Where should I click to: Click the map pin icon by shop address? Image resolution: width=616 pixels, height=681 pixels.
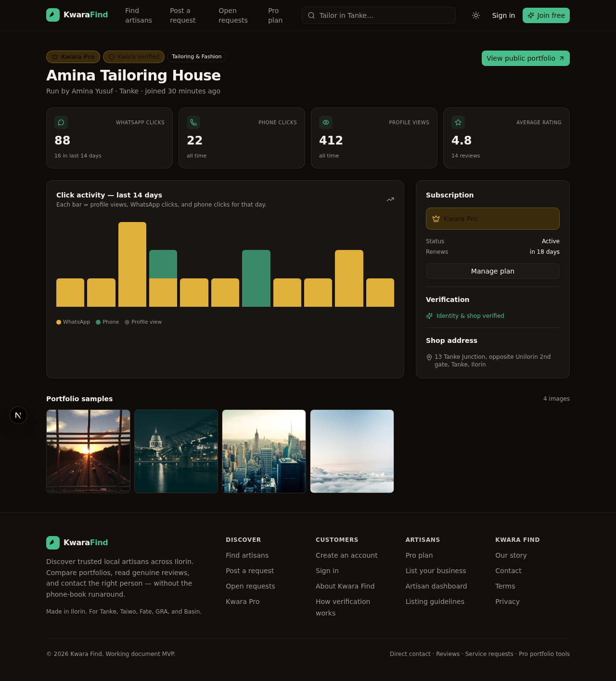tap(429, 357)
